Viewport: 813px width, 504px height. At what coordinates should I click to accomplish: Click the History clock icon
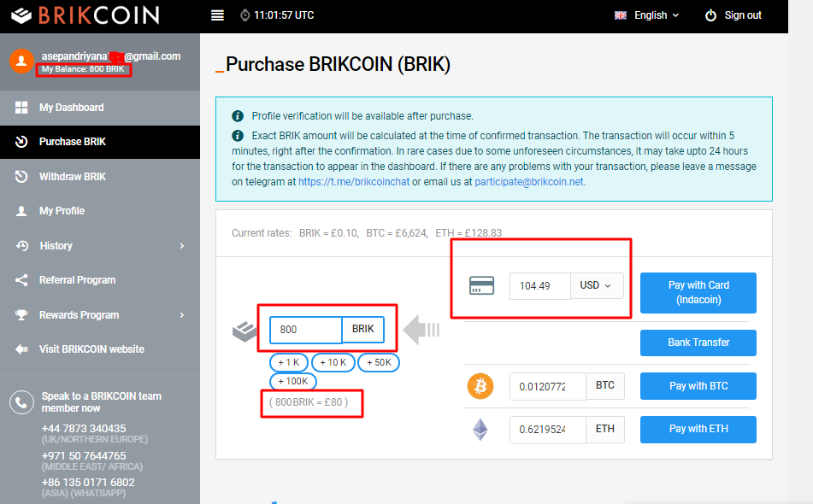click(x=21, y=245)
